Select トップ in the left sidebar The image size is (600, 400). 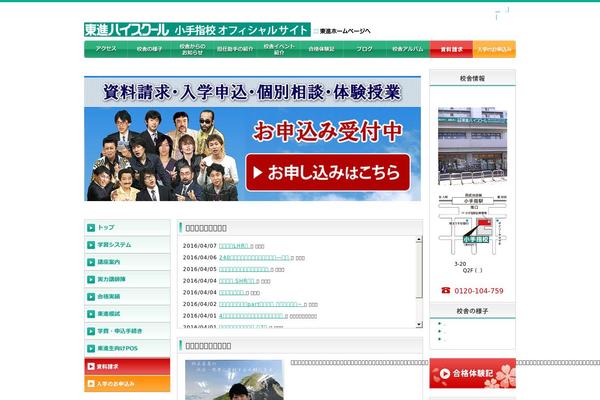pyautogui.click(x=127, y=227)
